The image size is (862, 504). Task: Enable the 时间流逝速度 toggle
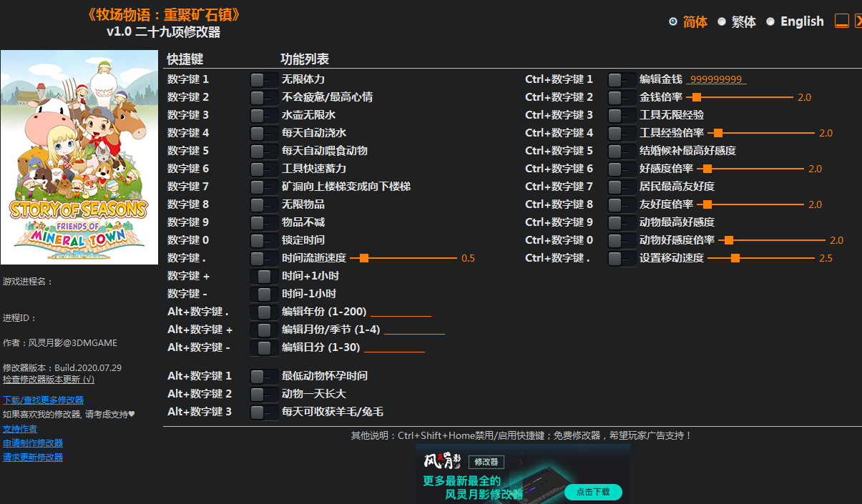[264, 258]
